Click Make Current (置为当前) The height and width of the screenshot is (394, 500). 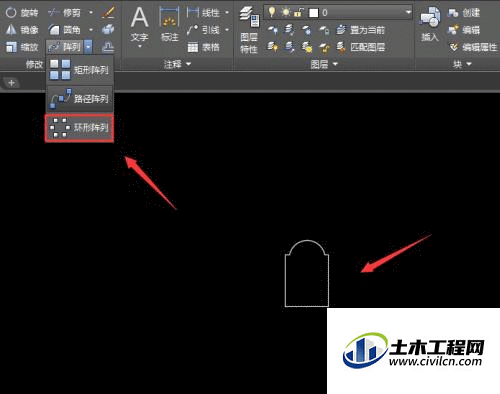click(360, 30)
